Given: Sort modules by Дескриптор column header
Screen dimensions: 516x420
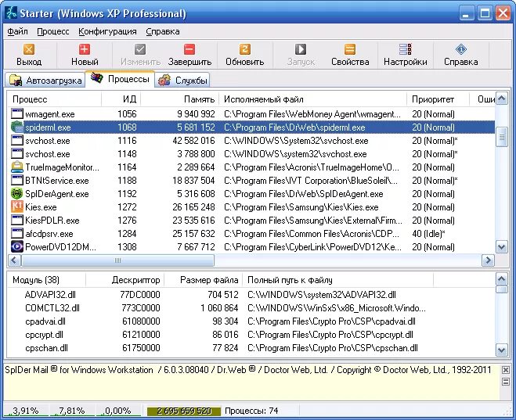Looking at the screenshot, I should 125,280.
